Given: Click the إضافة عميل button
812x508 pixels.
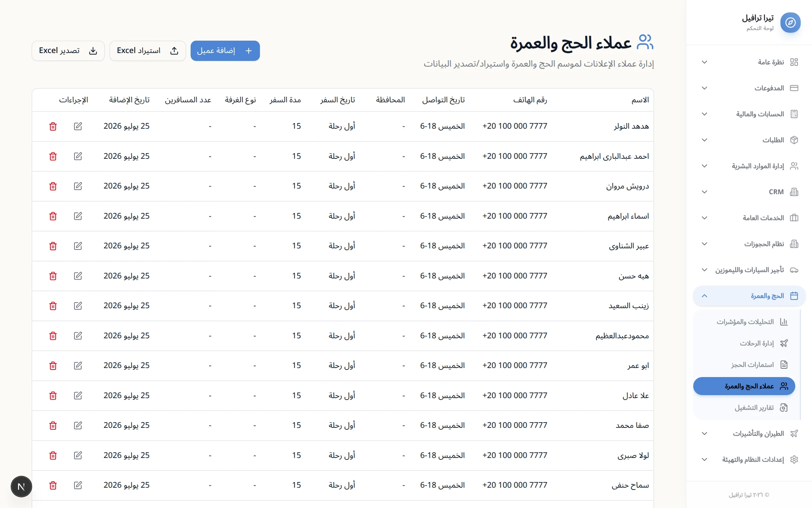Looking at the screenshot, I should (225, 51).
